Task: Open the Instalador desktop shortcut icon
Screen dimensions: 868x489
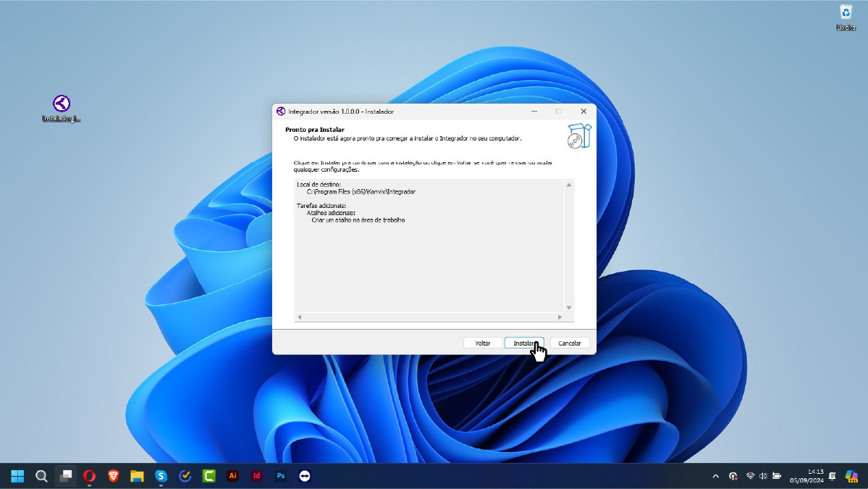Action: [x=62, y=107]
